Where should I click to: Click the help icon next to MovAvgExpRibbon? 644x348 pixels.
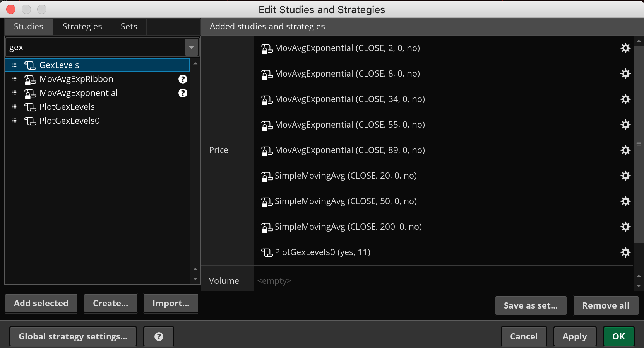(183, 79)
